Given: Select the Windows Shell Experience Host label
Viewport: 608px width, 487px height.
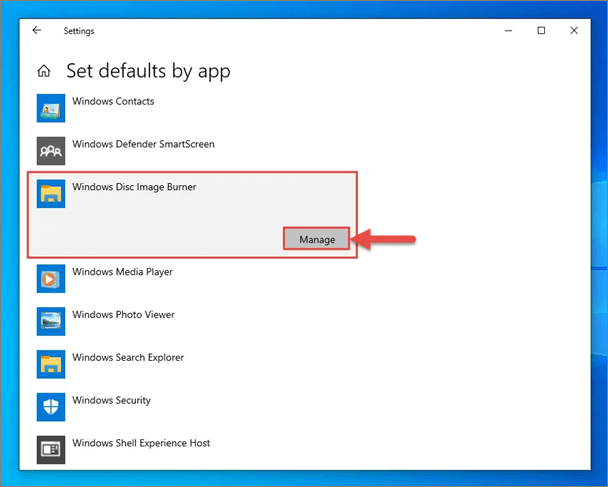Looking at the screenshot, I should click(141, 443).
